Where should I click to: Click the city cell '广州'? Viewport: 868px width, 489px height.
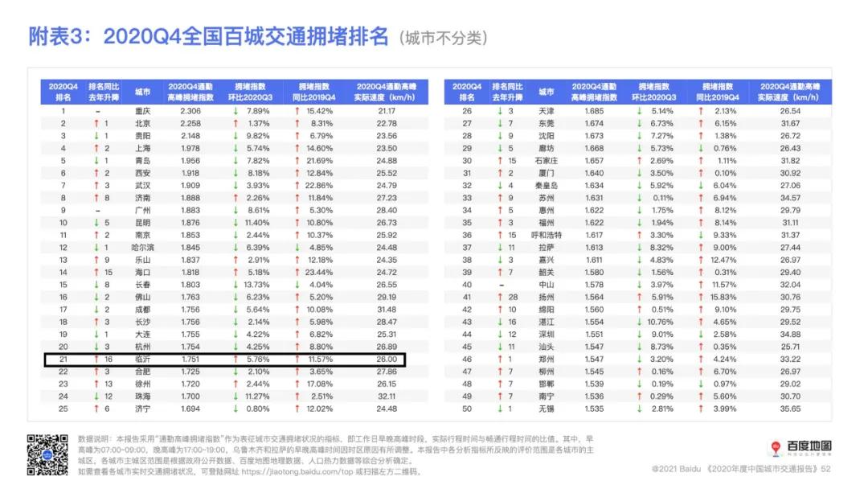(143, 211)
